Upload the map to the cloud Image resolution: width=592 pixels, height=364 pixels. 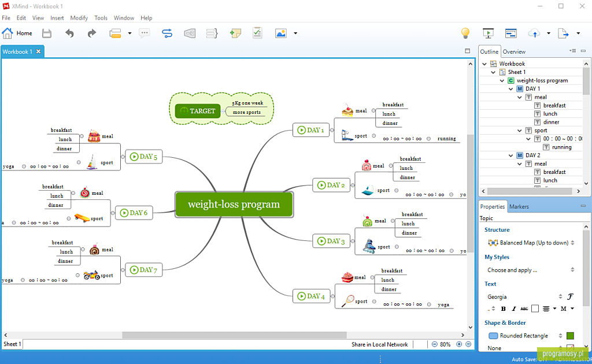coord(534,33)
